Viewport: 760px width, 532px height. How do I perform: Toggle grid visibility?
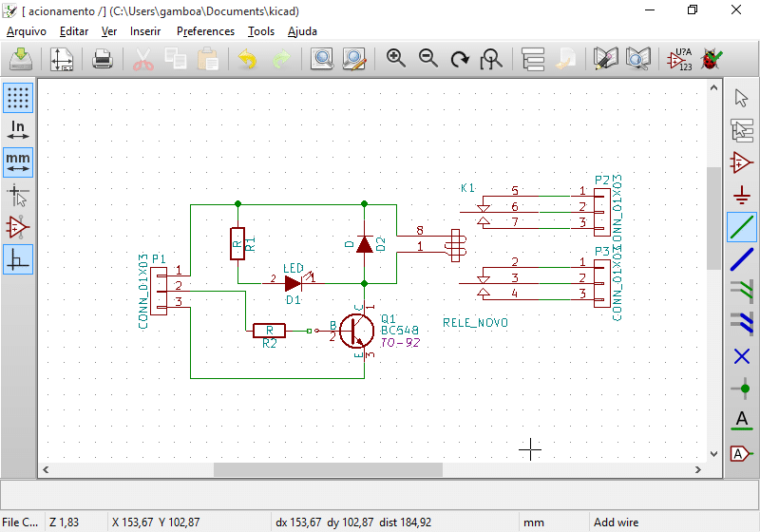18,97
